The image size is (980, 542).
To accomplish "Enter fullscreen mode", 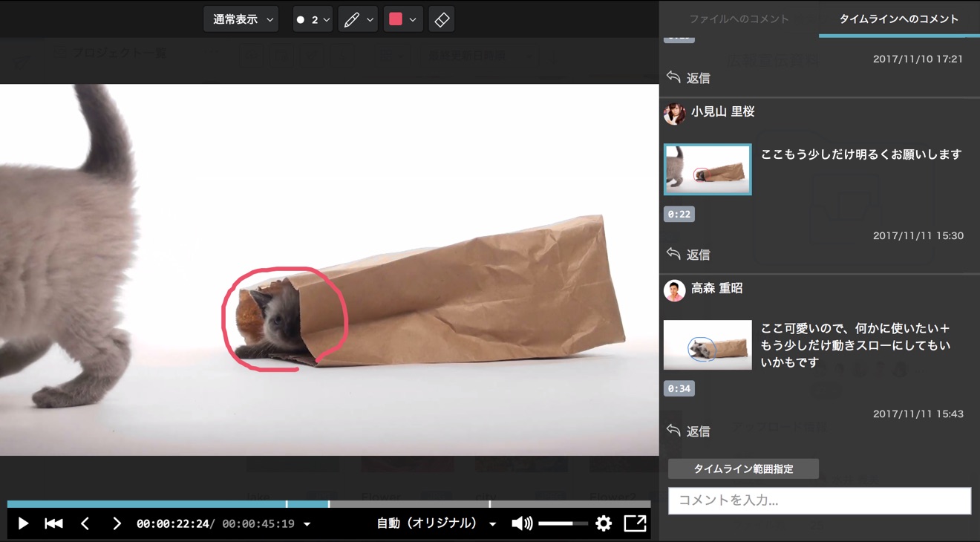I will [635, 523].
